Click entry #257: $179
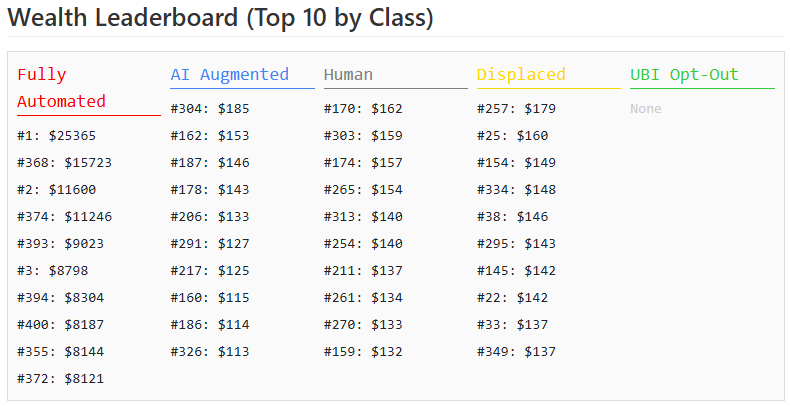Screen dimensions: 790x406 [516, 109]
